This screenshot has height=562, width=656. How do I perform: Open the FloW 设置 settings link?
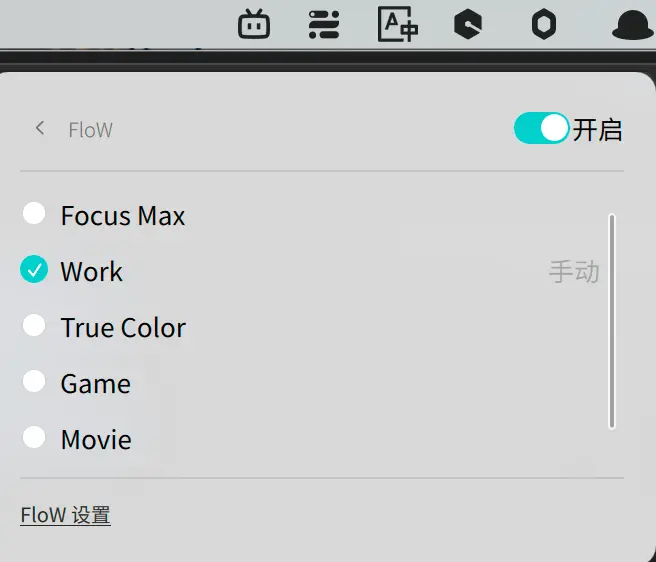(66, 515)
